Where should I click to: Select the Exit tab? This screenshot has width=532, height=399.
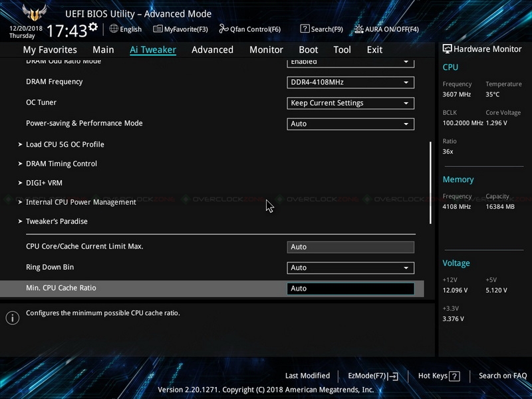[x=374, y=50]
